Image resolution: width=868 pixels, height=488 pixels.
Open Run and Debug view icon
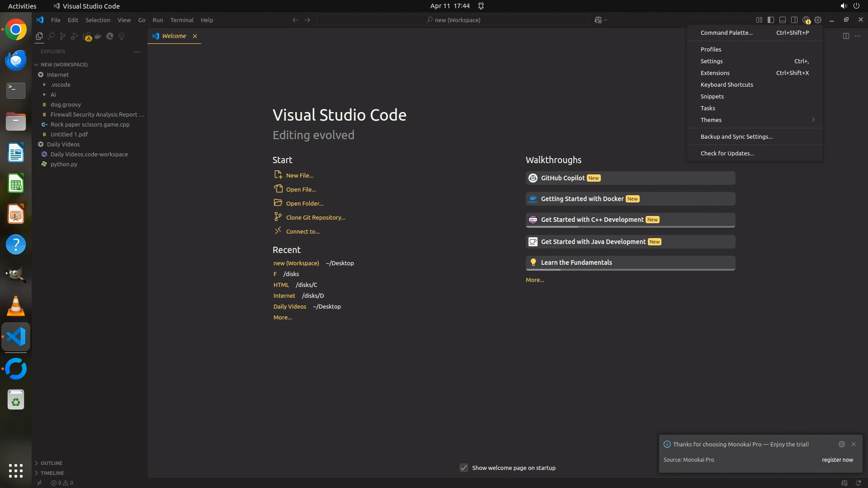point(75,36)
